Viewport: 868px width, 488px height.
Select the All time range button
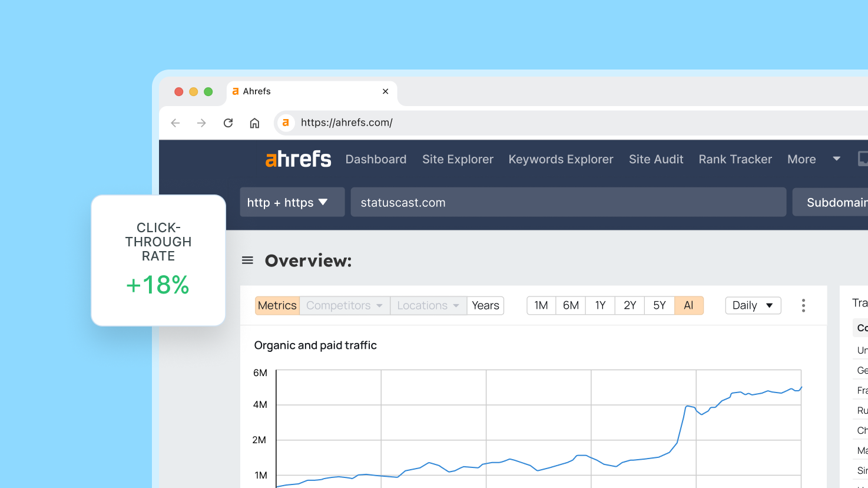pos(689,305)
